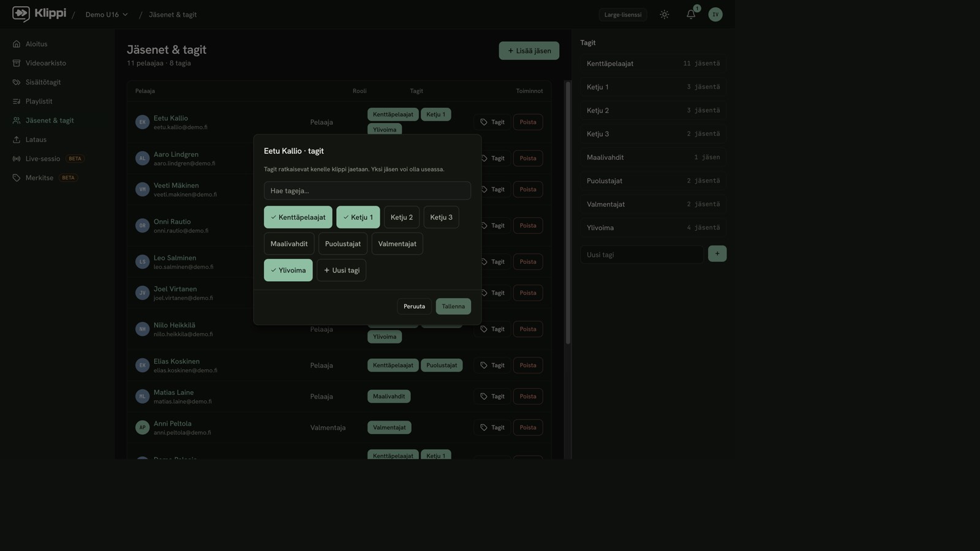980x551 pixels.
Task: Click the Uusi tagi button in the dialog
Action: pyautogui.click(x=342, y=271)
